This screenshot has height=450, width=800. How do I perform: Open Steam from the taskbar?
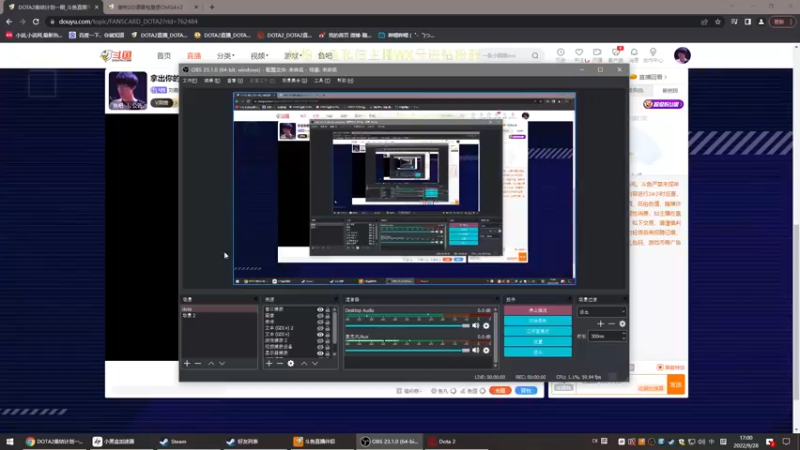point(173,441)
